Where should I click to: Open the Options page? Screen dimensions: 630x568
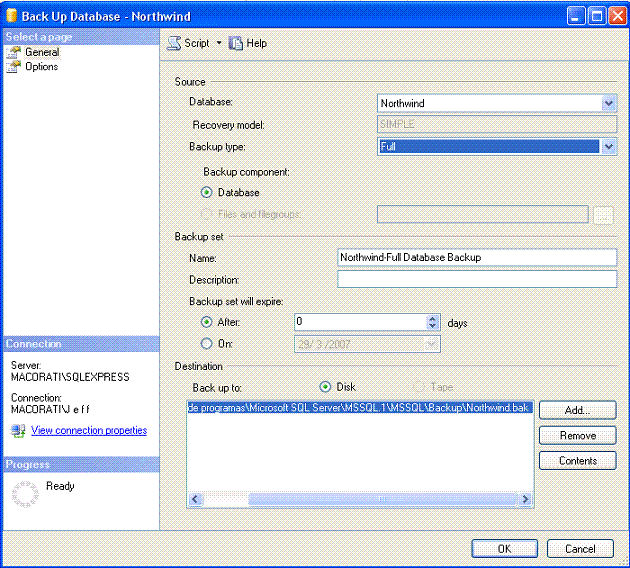[x=41, y=67]
